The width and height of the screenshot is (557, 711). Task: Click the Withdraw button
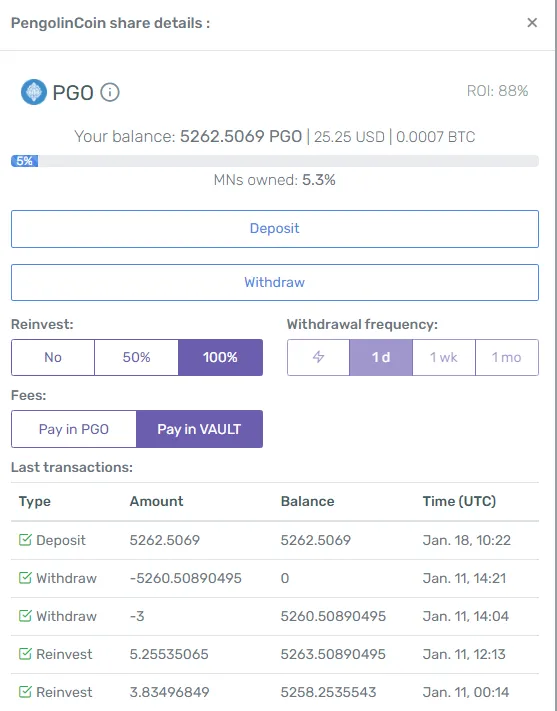[x=275, y=282]
